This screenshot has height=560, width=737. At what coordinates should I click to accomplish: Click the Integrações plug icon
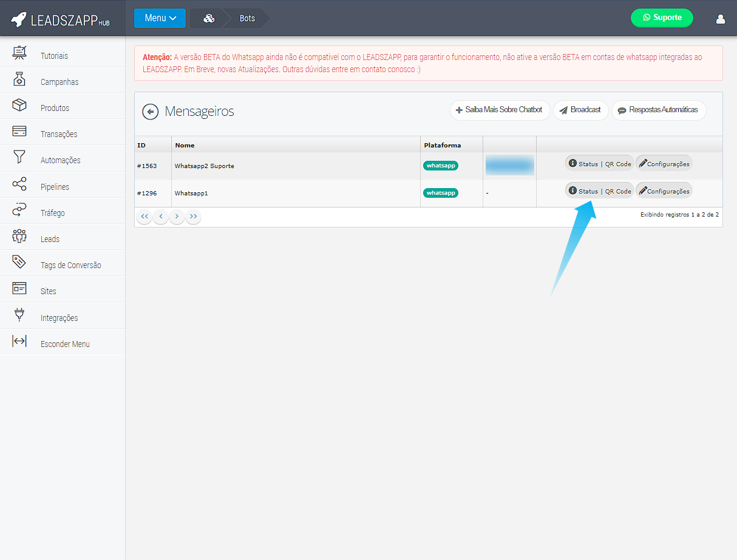pos(19,315)
